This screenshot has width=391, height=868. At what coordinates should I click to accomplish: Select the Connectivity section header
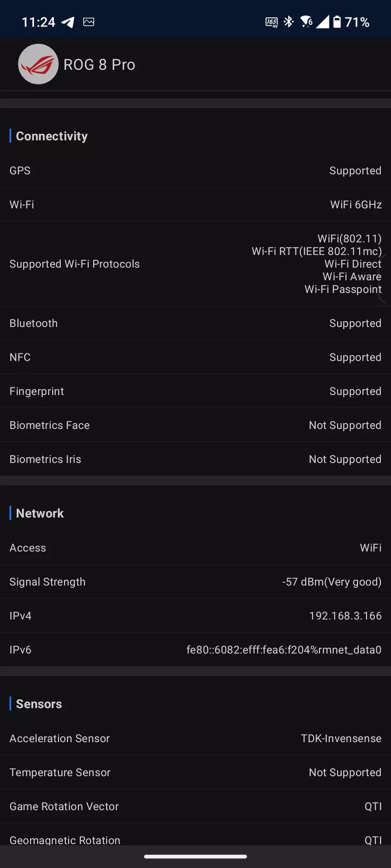(52, 136)
